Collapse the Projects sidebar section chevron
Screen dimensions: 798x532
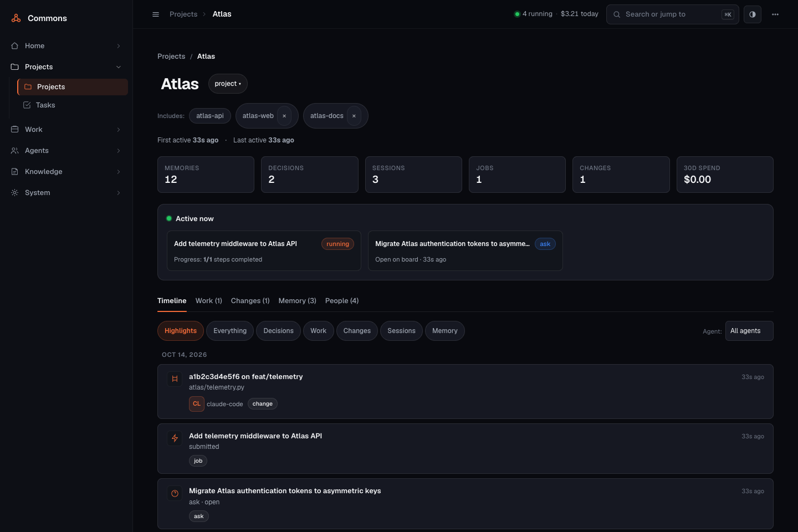coord(119,67)
